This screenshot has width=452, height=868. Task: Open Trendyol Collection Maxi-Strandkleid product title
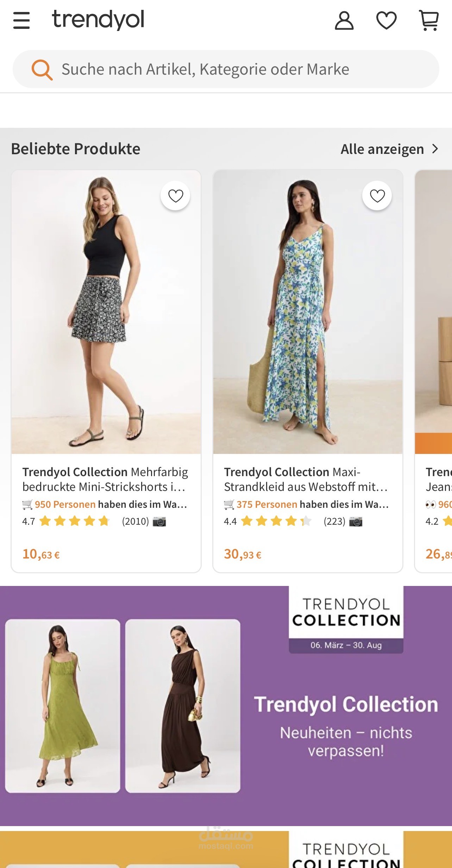306,479
